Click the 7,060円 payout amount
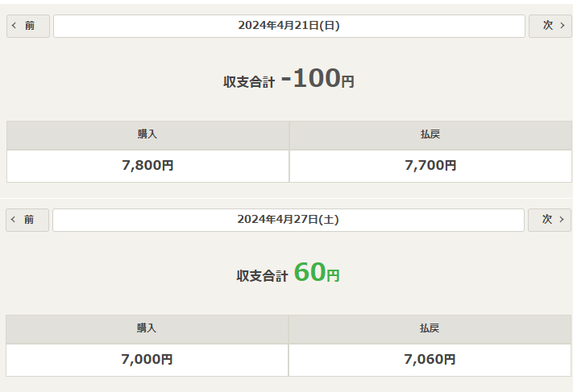 point(430,360)
